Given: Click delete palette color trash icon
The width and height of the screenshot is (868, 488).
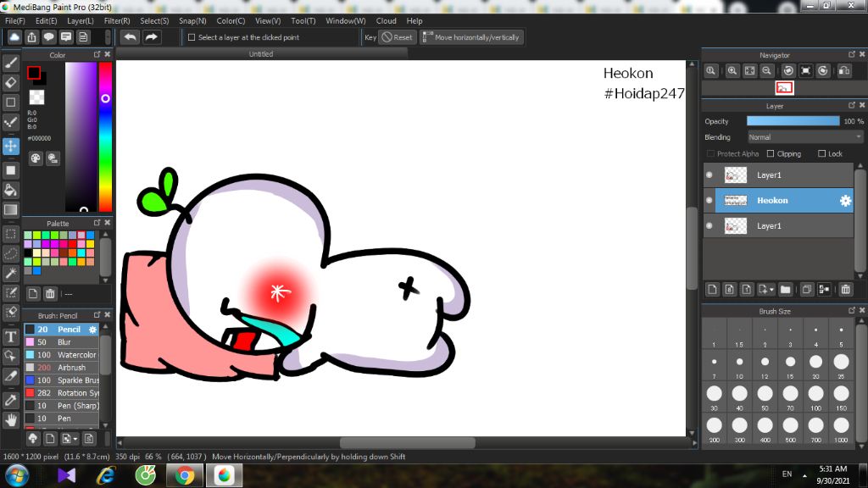Looking at the screenshot, I should pos(50,294).
